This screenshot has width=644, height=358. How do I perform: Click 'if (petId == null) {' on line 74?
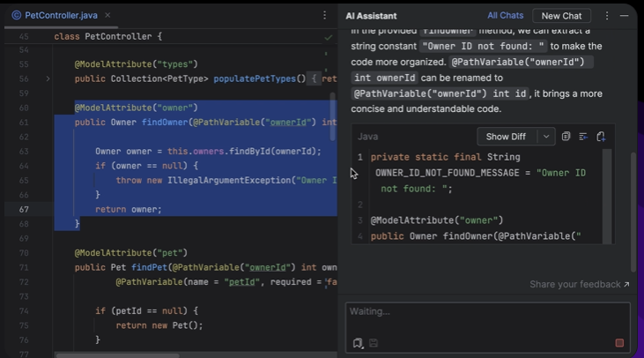click(146, 311)
